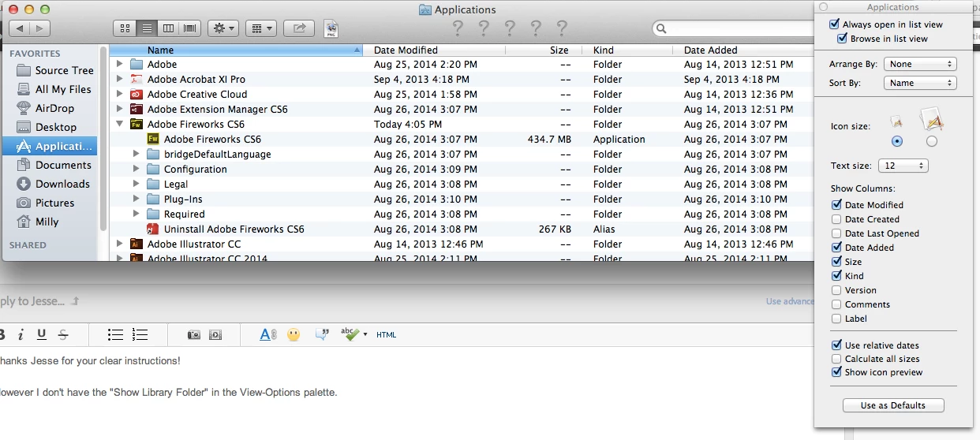
Task: Select Uninstall Adobe Fireworks CS6 alias
Action: (x=234, y=229)
